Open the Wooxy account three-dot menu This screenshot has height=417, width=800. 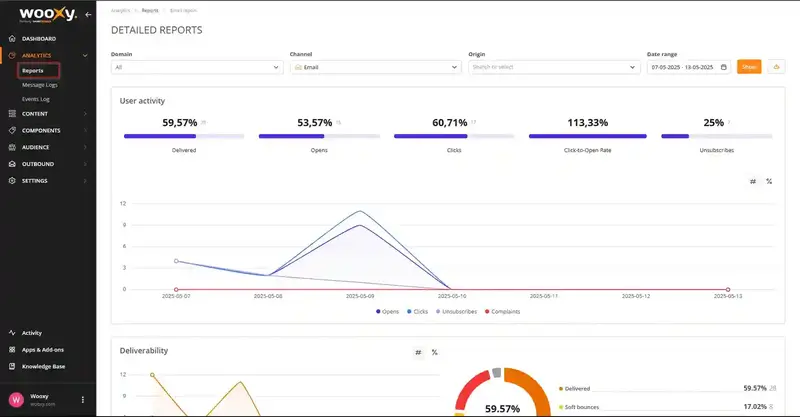click(83, 400)
